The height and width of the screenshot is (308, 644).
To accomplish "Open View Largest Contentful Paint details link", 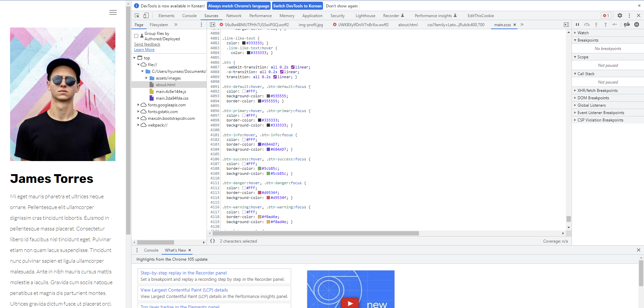I will [x=184, y=290].
